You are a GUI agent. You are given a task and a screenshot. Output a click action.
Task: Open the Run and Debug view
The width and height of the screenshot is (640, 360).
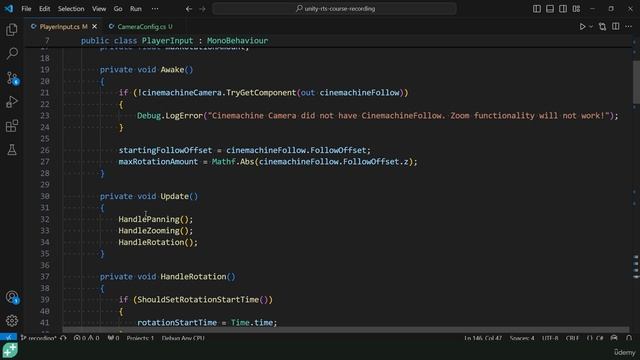[x=12, y=102]
